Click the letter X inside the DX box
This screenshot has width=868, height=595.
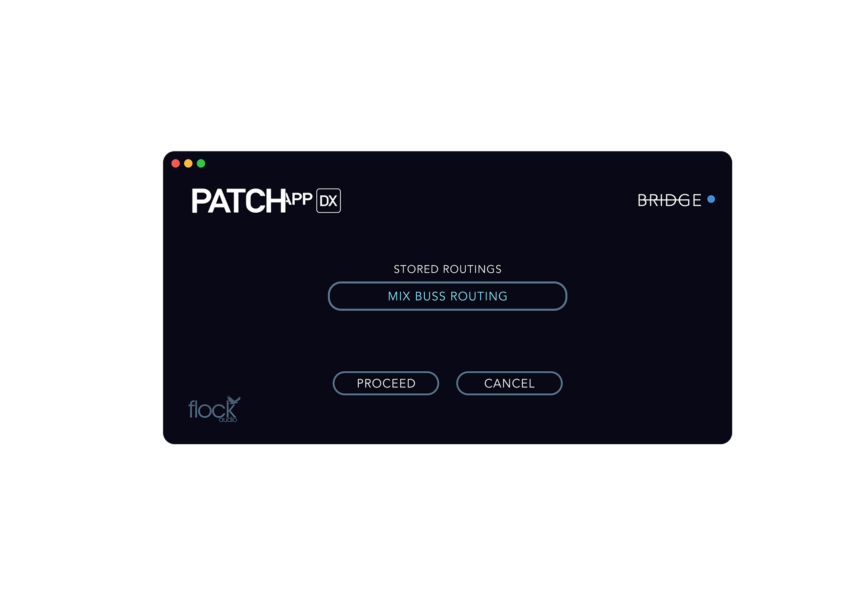click(x=333, y=201)
